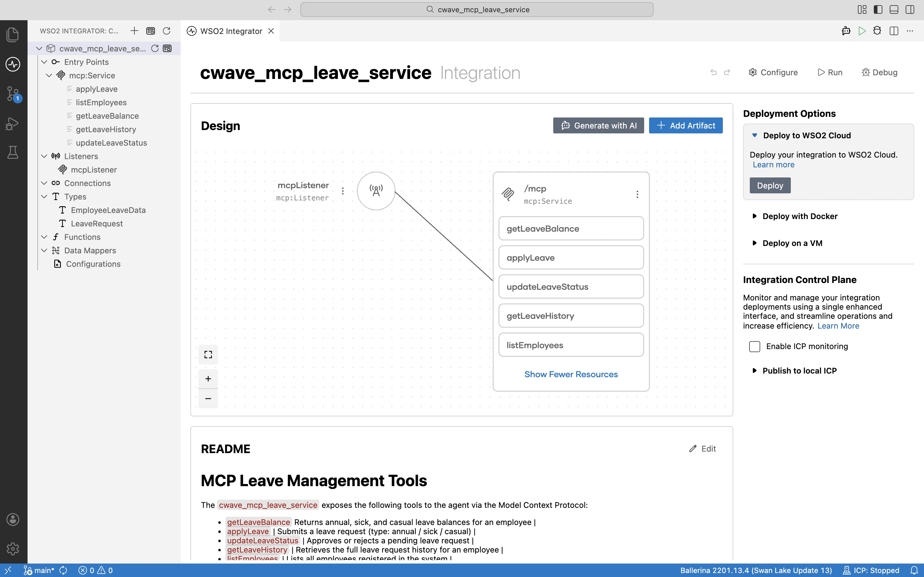Click the Add Artifact button
The image size is (924, 577).
[x=686, y=125]
